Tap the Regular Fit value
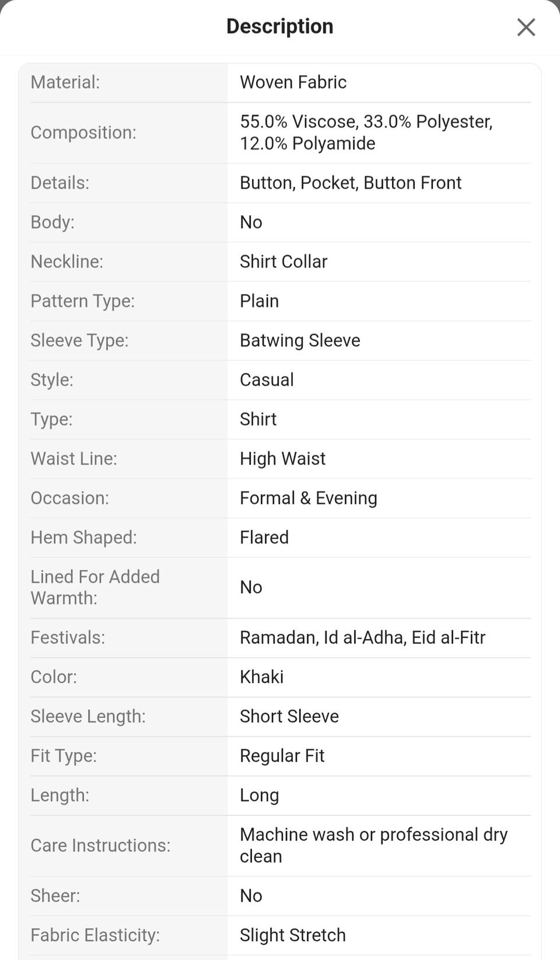This screenshot has height=960, width=560. (x=282, y=756)
